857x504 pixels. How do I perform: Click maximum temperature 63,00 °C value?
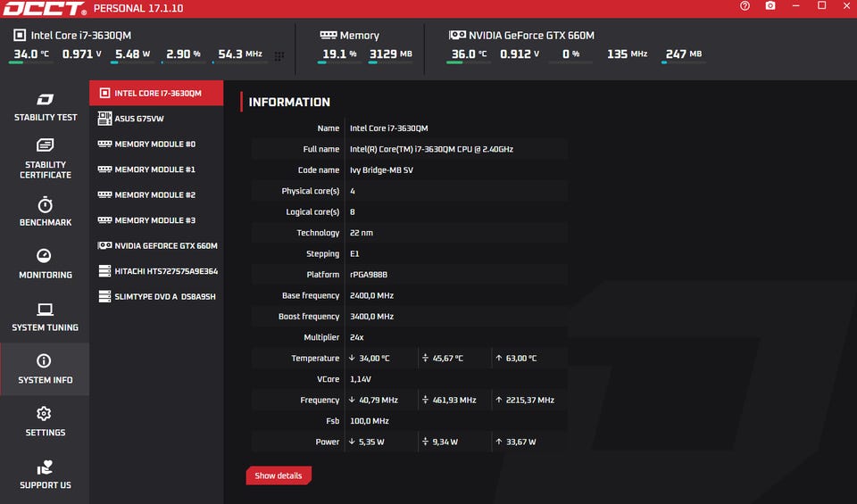[520, 359]
